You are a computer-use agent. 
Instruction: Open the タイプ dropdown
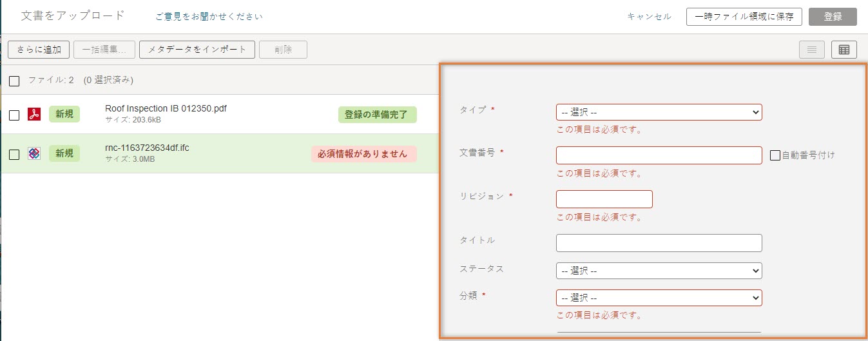click(x=659, y=112)
